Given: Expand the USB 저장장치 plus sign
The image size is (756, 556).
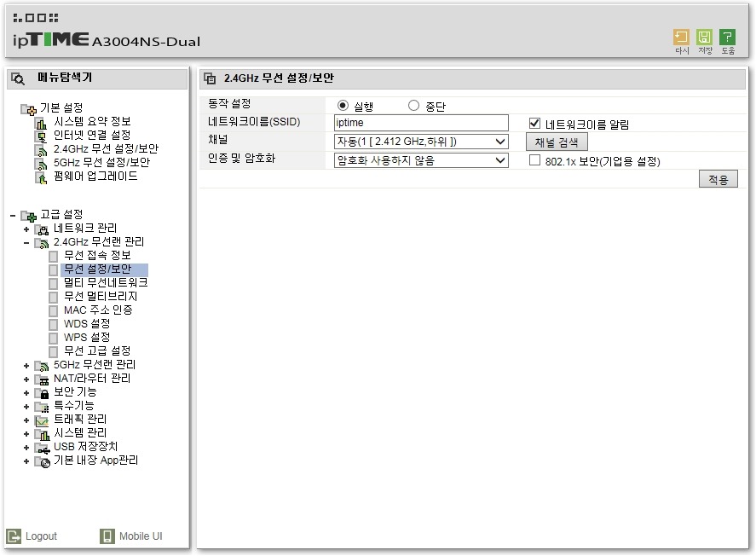Looking at the screenshot, I should 26,448.
